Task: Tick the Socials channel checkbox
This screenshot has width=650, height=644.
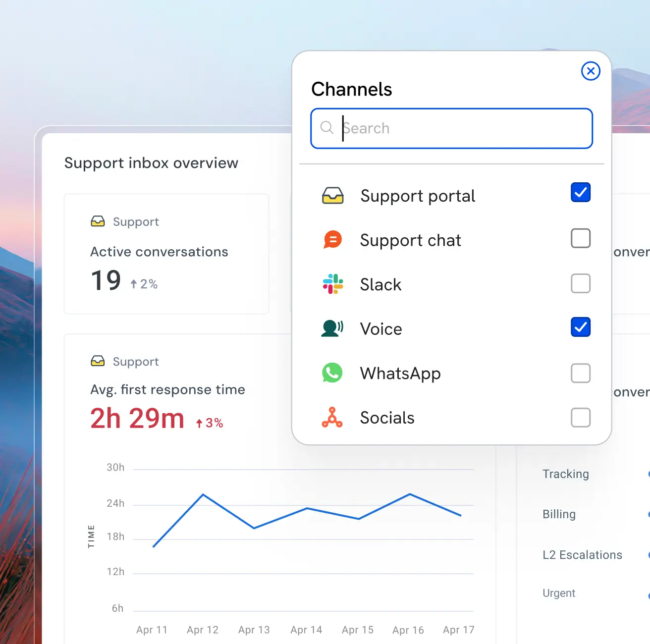Action: point(581,418)
